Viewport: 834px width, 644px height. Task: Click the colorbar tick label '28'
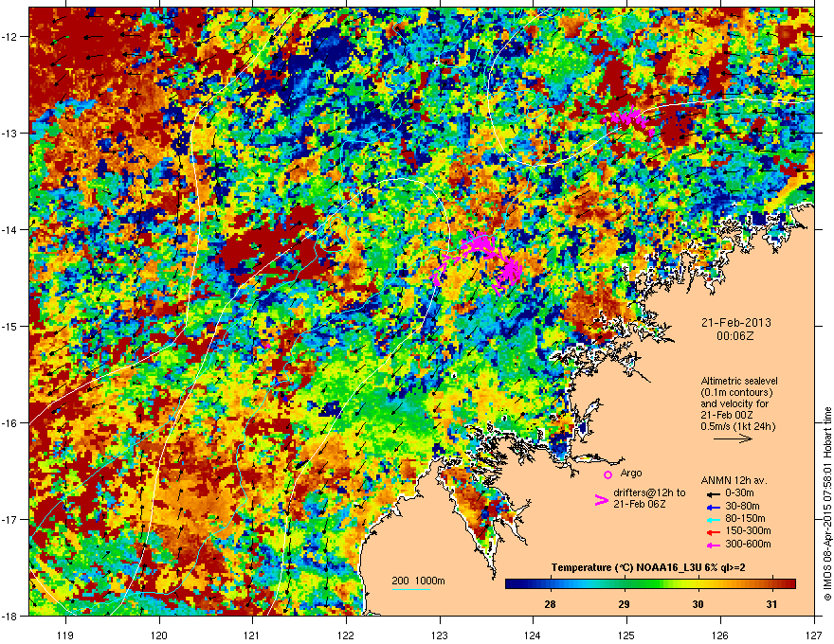click(550, 604)
